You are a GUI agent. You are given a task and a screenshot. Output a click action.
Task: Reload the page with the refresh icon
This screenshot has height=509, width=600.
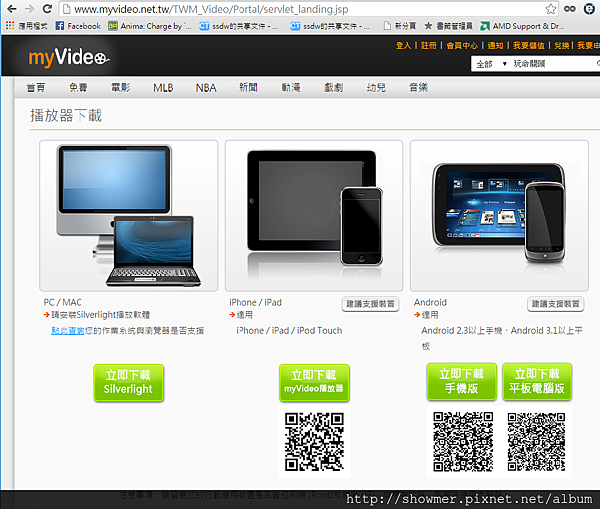pyautogui.click(x=47, y=8)
